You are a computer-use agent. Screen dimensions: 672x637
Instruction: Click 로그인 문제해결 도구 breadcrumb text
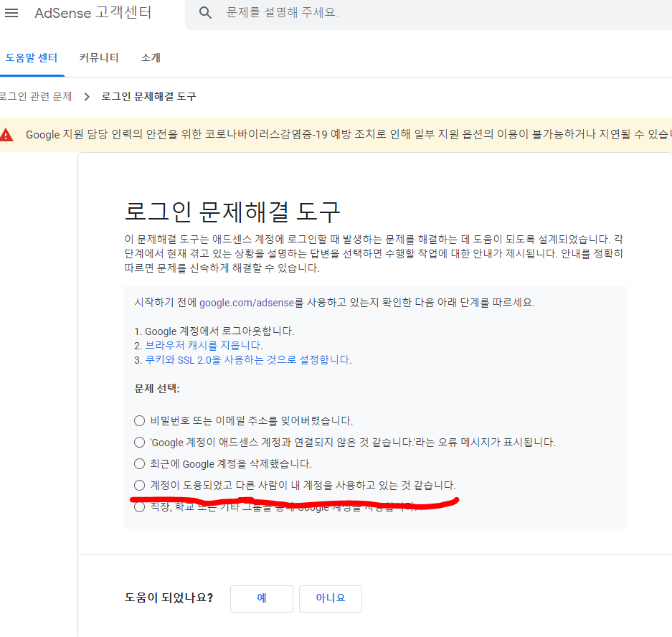[148, 96]
